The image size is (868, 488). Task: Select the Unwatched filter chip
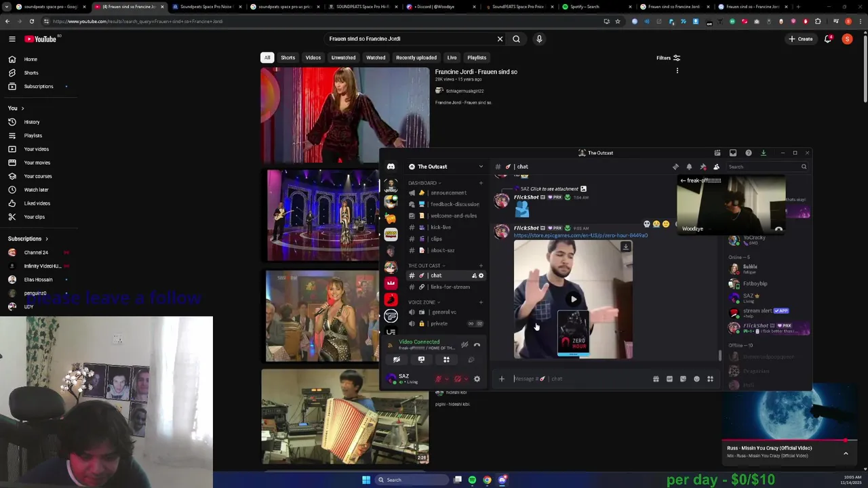[x=343, y=58]
